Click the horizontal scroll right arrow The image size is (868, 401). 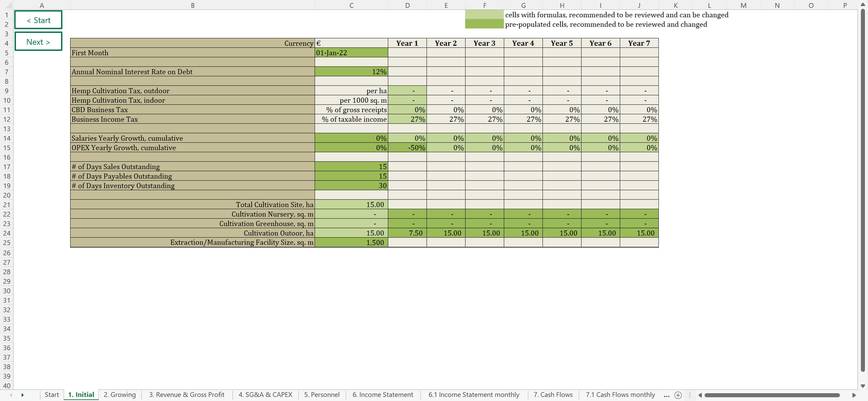click(854, 395)
